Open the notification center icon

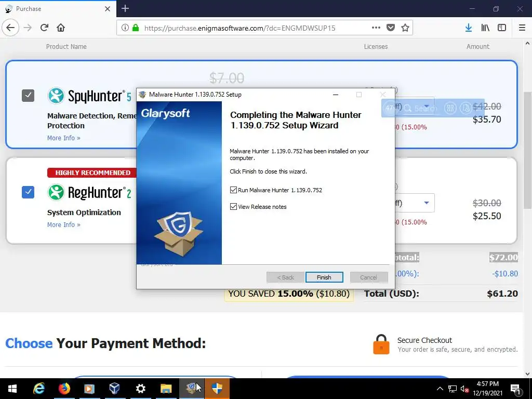click(515, 389)
